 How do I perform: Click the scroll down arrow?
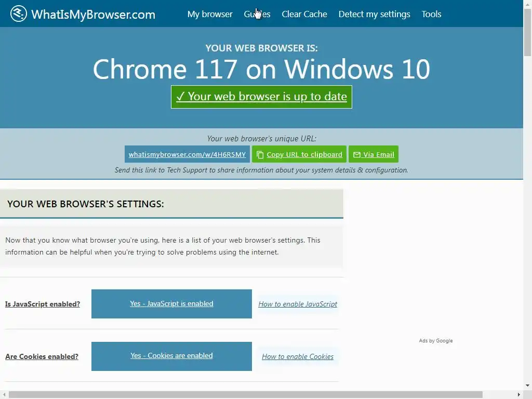click(527, 386)
